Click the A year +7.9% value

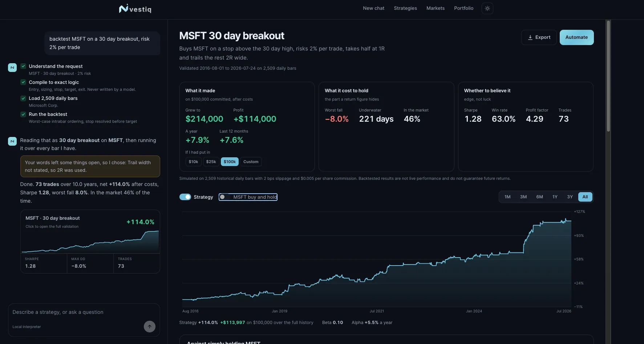point(198,140)
